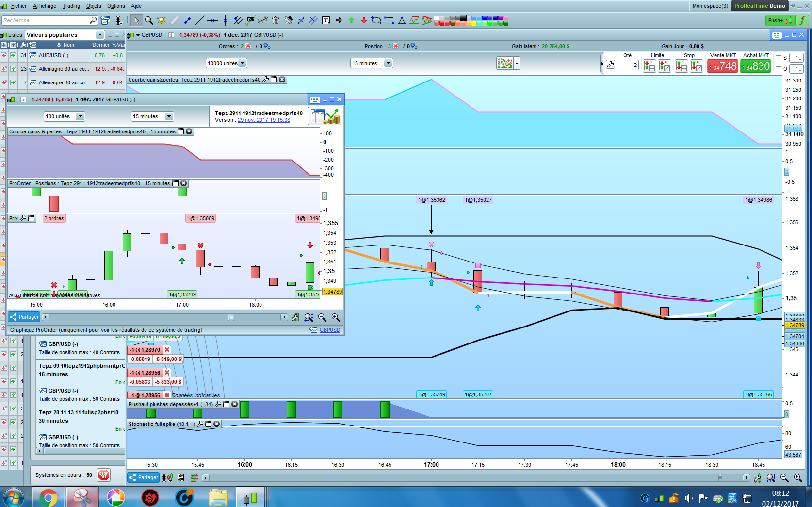Open the GBPUSD link in popup footer

330,330
